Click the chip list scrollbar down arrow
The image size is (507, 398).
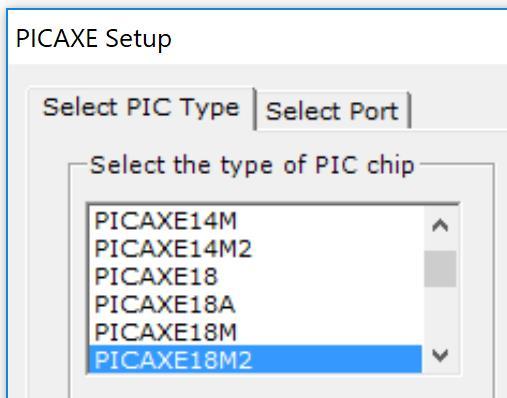(440, 355)
